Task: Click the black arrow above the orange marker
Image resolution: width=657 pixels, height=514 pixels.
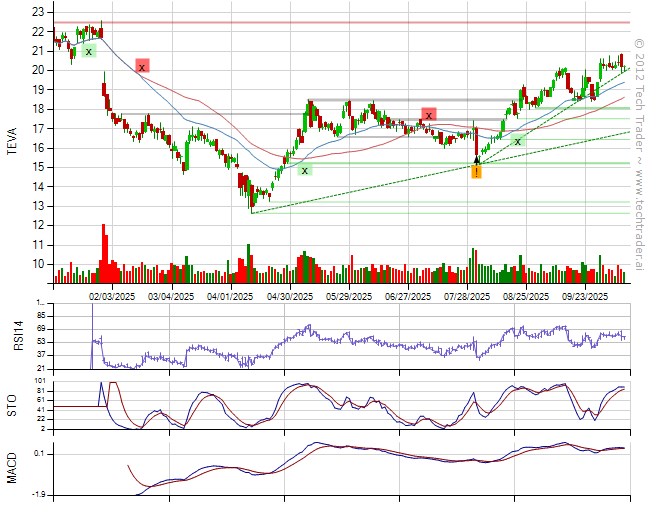Action: pyautogui.click(x=477, y=159)
